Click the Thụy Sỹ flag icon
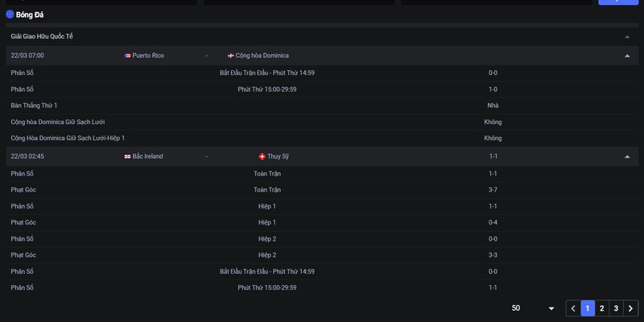Screen dimensions: 644x322 tap(262, 156)
